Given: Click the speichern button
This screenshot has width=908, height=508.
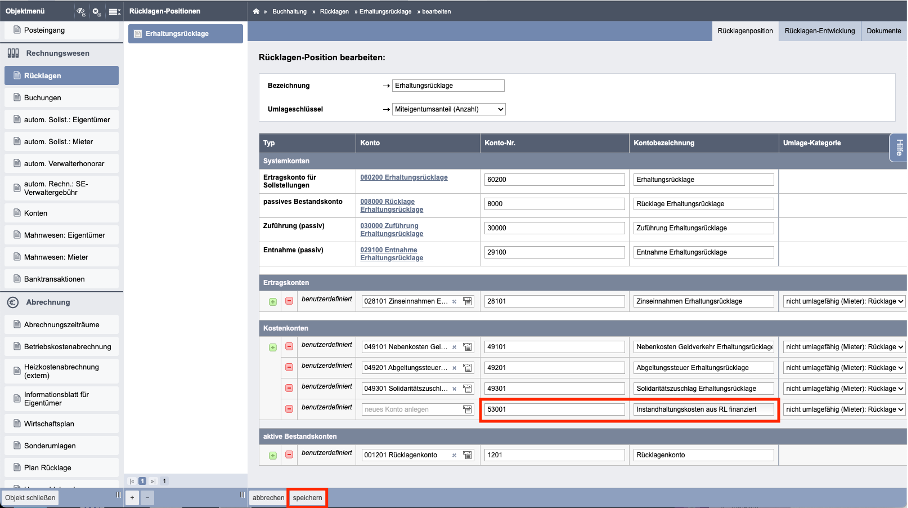Looking at the screenshot, I should (307, 498).
